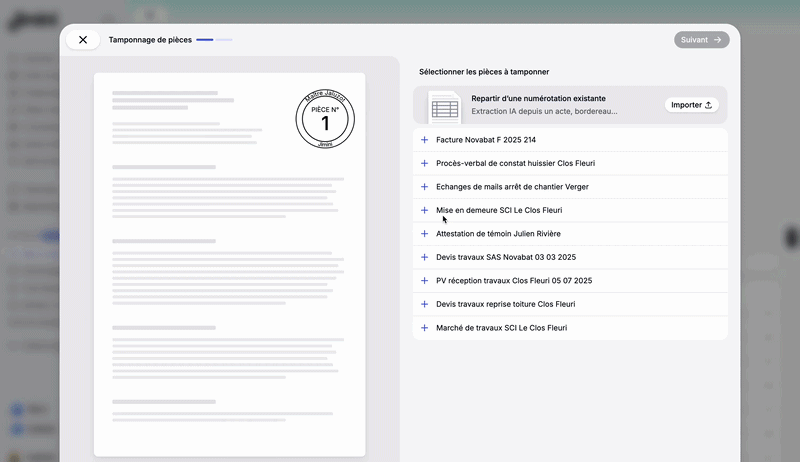Click Repartir d'une numérotation existante card
This screenshot has width=800, height=462.
click(570, 105)
